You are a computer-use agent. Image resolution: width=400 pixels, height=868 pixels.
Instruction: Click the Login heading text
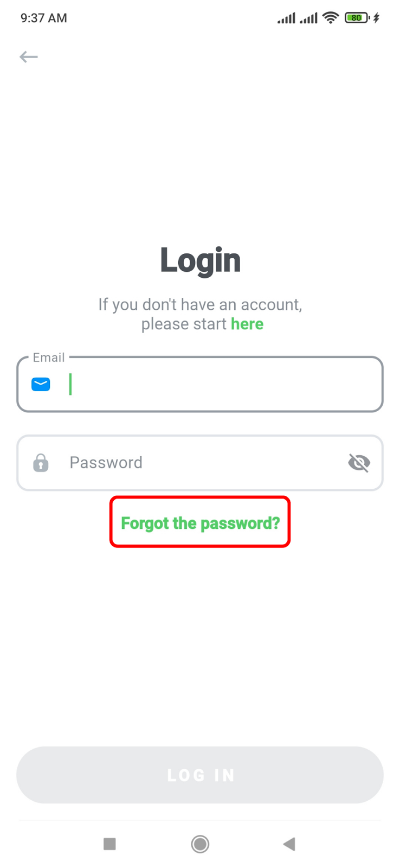point(200,260)
